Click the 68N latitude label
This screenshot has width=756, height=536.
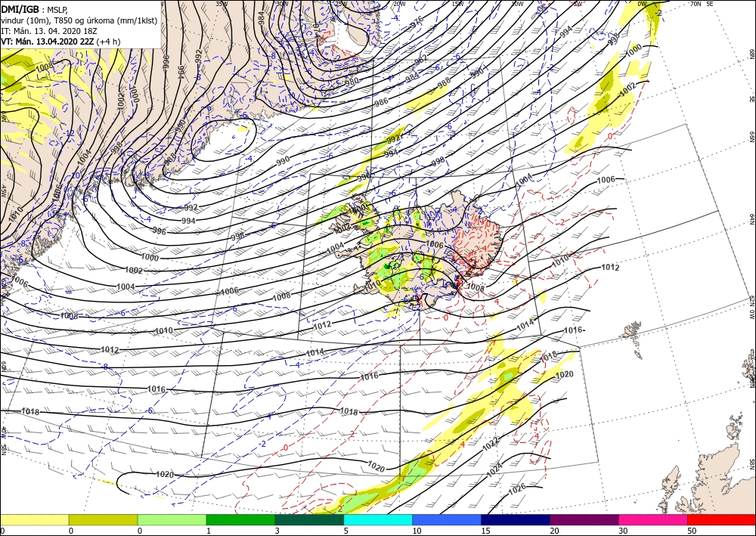click(751, 53)
